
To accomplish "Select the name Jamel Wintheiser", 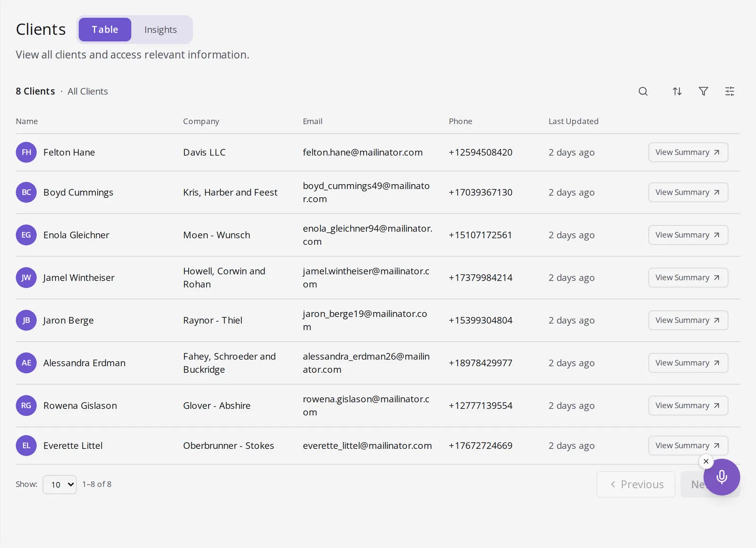I will pos(78,278).
